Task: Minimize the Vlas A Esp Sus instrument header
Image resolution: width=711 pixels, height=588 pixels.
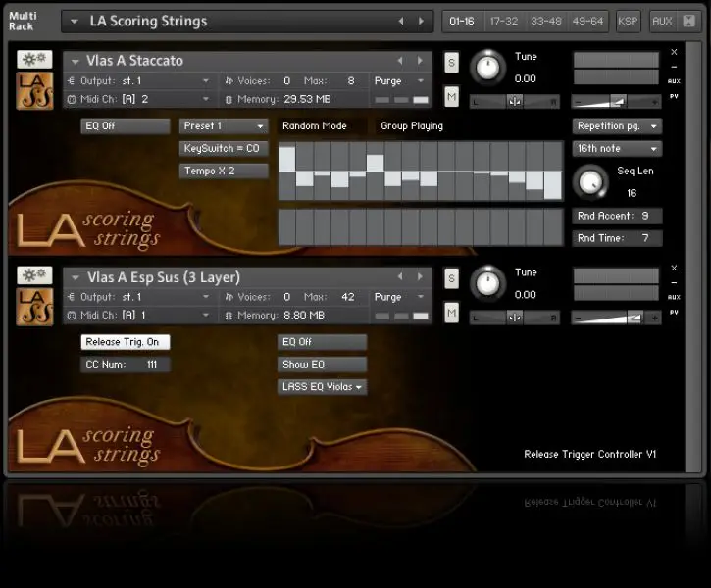Action: (675, 282)
